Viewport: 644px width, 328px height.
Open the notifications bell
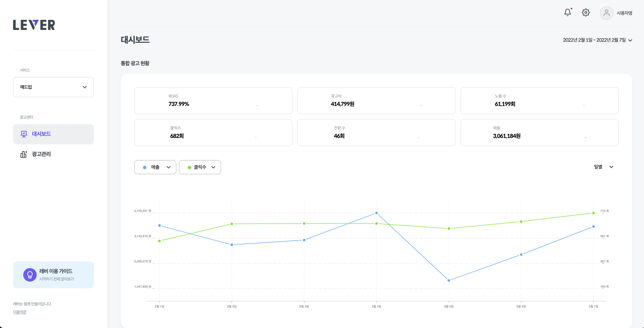click(x=568, y=12)
